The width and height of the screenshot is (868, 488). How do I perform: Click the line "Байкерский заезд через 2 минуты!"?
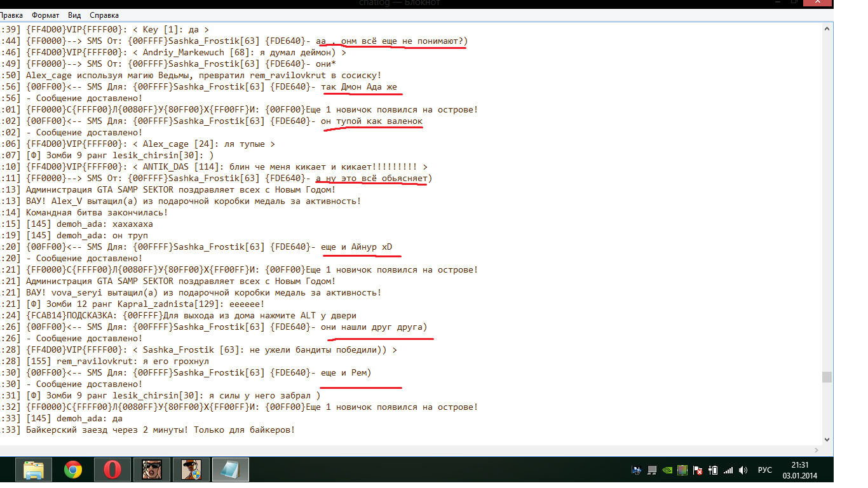click(x=148, y=430)
